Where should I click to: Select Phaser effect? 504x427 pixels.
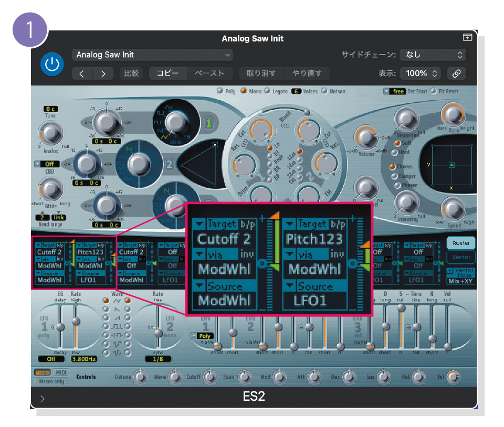[397, 185]
